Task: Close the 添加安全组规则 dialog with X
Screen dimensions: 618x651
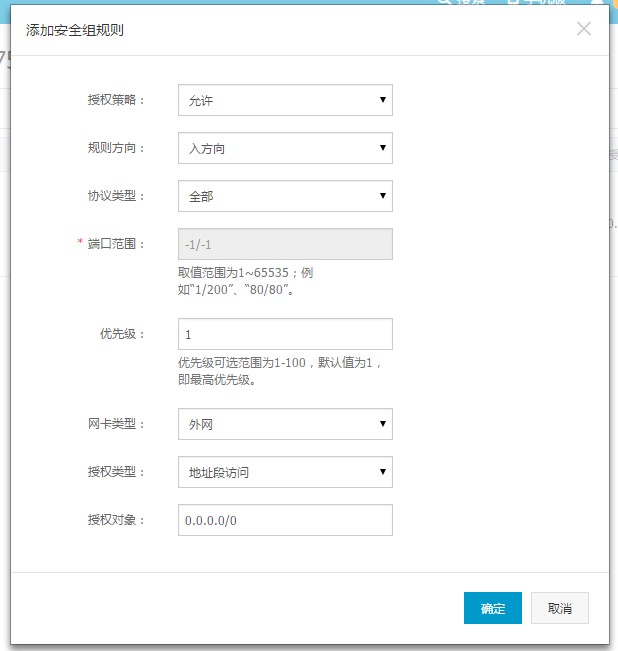Action: click(x=584, y=29)
